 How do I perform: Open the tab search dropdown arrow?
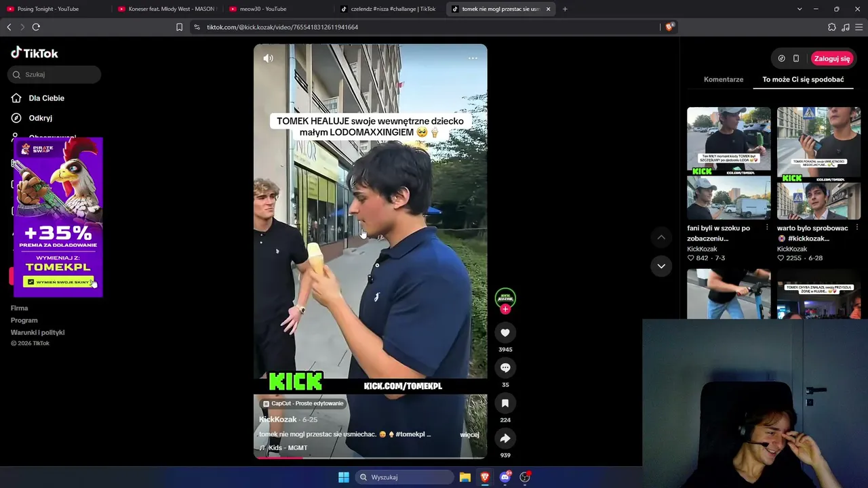[x=800, y=9]
